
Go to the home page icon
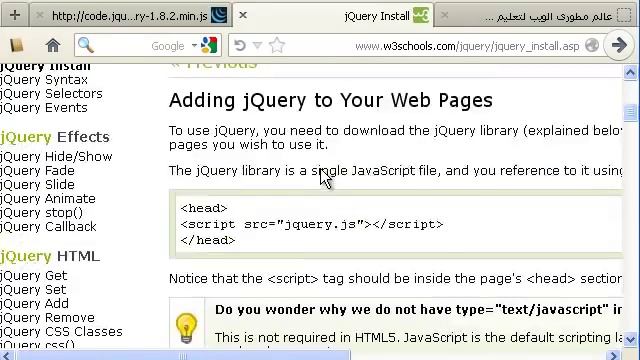click(53, 45)
